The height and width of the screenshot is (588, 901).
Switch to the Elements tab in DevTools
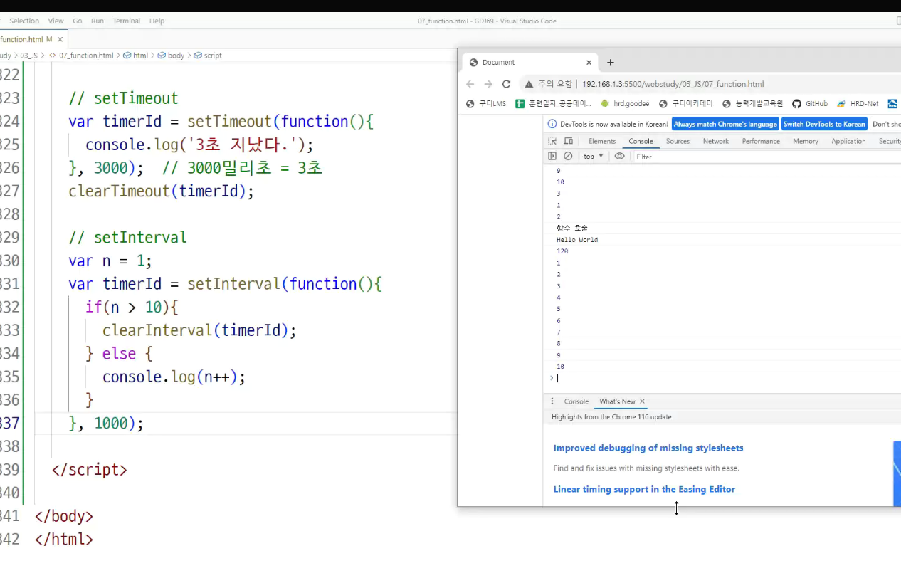(x=602, y=141)
